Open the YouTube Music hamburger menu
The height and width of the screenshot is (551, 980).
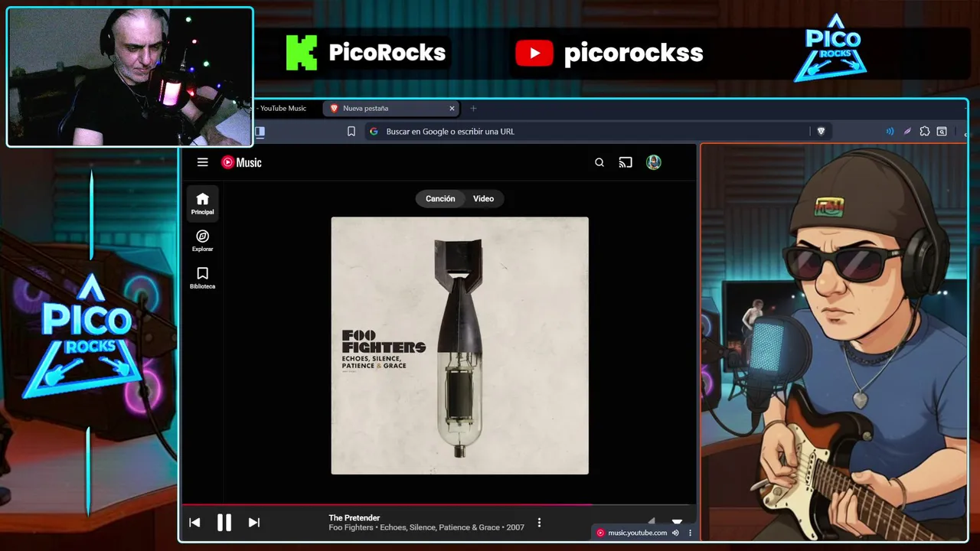tap(202, 162)
